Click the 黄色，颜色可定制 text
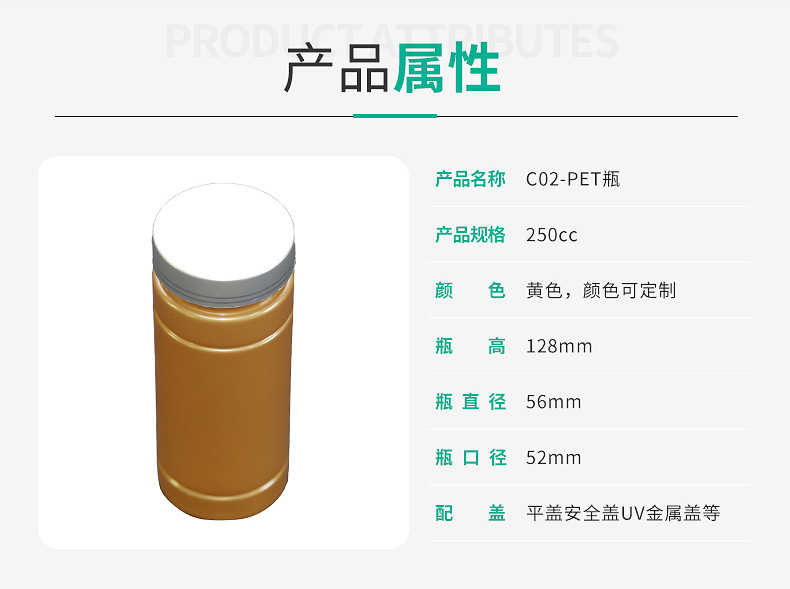Screen dimensions: 790x589 click(x=601, y=291)
